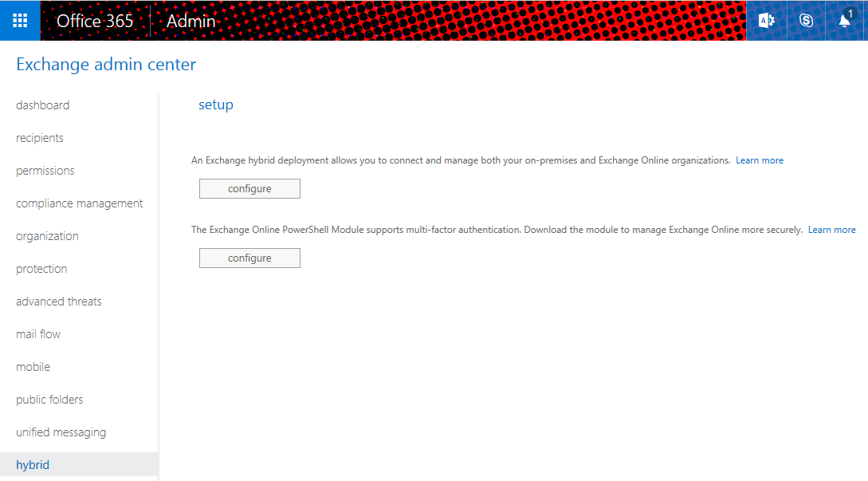Viewport: 868px width, 481px height.
Task: Select advanced threats
Action: pyautogui.click(x=58, y=301)
